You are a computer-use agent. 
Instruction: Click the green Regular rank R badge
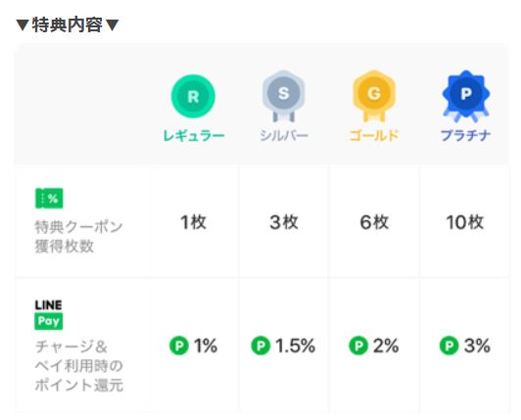point(193,96)
